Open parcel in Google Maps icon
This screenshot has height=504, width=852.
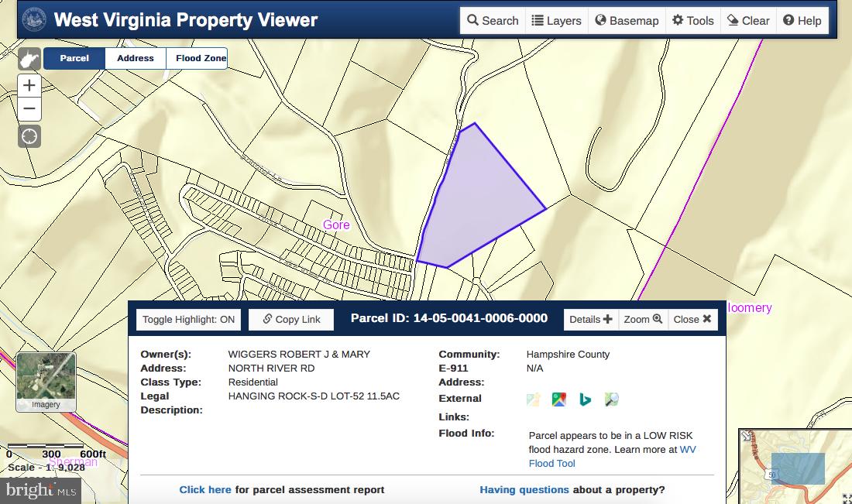pyautogui.click(x=558, y=399)
